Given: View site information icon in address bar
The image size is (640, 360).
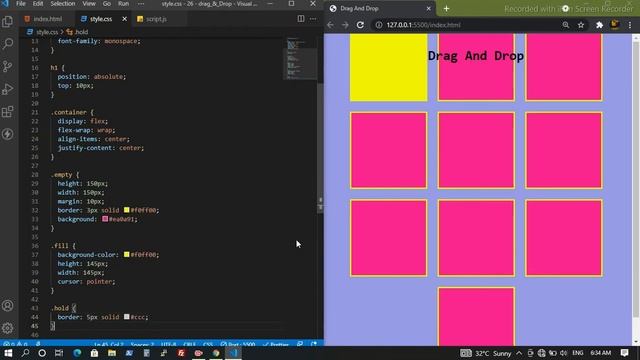Looking at the screenshot, I should pos(379,25).
